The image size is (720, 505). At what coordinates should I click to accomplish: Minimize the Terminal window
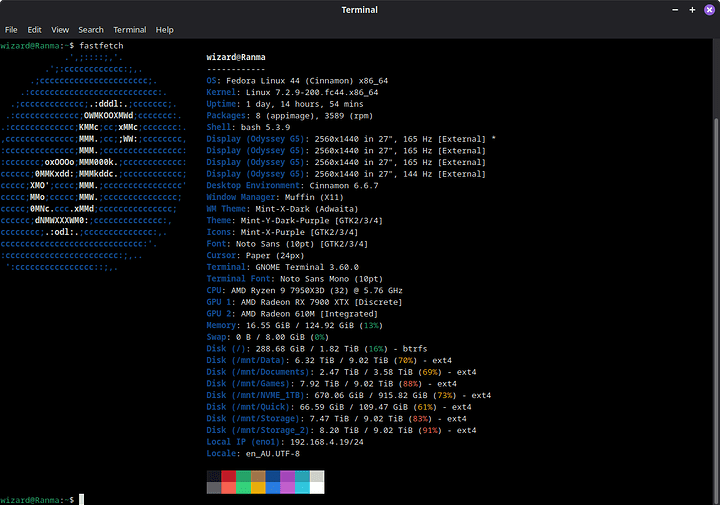click(x=675, y=10)
